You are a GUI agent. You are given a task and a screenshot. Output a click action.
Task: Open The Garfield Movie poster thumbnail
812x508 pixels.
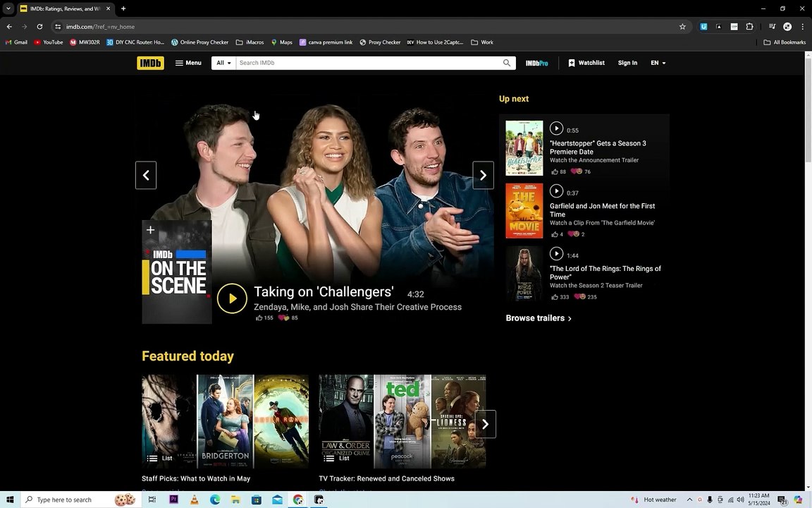tap(524, 211)
